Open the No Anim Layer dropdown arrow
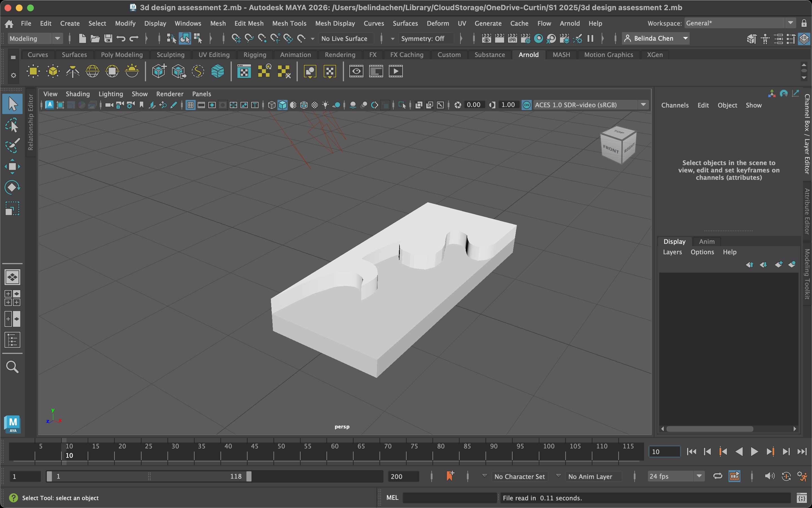Viewport: 812px width, 508px height. click(558, 476)
